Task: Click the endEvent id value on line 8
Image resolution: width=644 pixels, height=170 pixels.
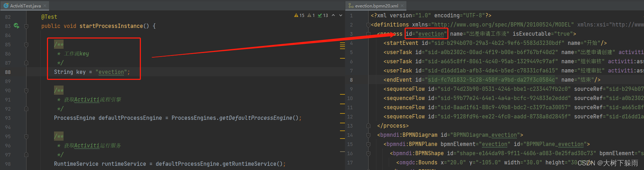Action: tap(491, 80)
